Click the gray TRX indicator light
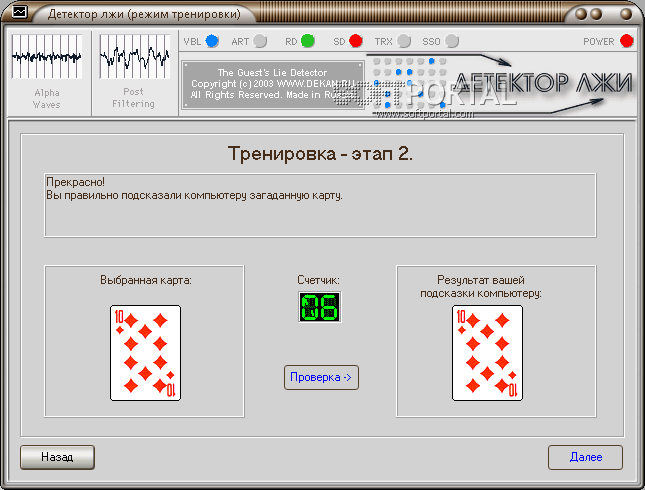The width and height of the screenshot is (645, 490). [x=404, y=41]
